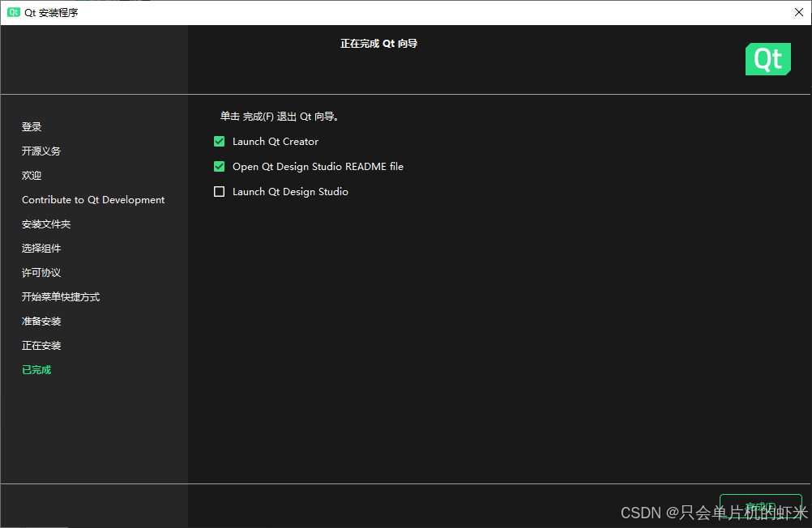Click the highlighted 已完成 step
This screenshot has height=528, width=812.
[36, 369]
